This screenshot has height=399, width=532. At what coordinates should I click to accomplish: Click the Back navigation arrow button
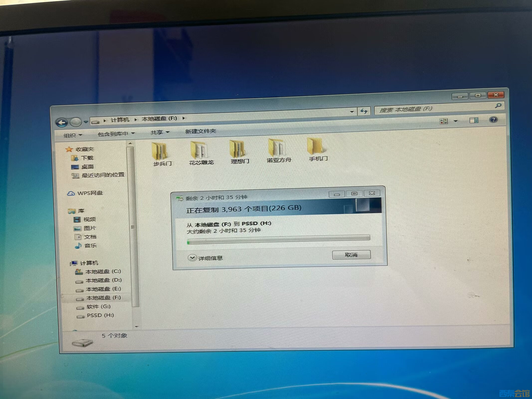(x=62, y=122)
